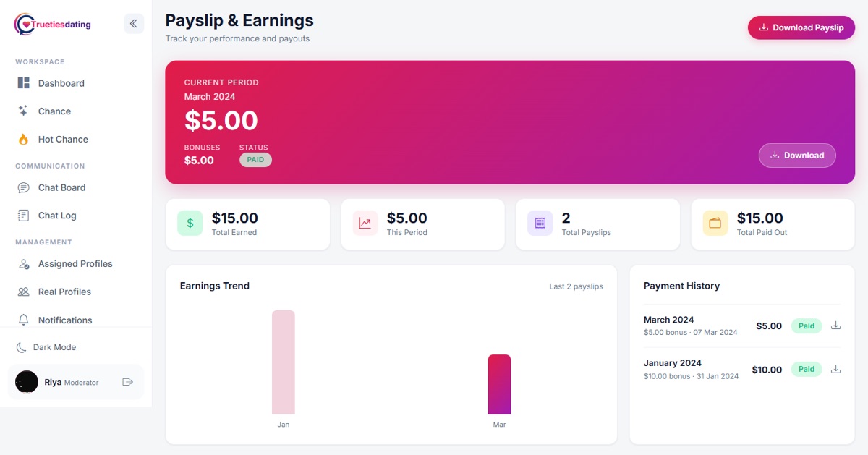The height and width of the screenshot is (455, 868).
Task: Select the Chance sparkle icon
Action: pyautogui.click(x=24, y=111)
